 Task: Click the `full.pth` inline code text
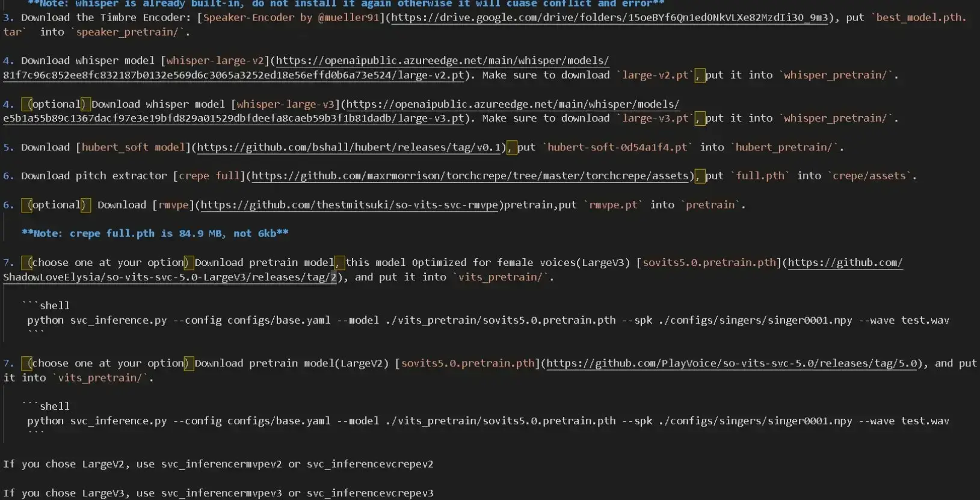760,176
